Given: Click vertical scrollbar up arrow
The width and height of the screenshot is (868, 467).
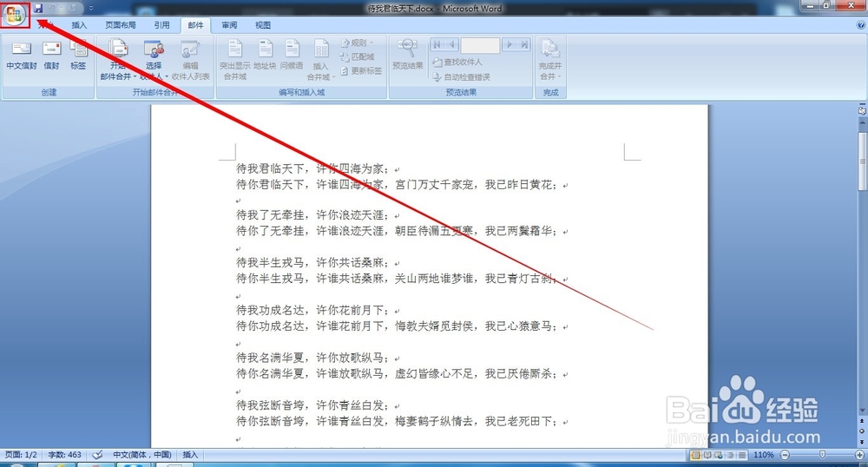Looking at the screenshot, I should coord(862,123).
